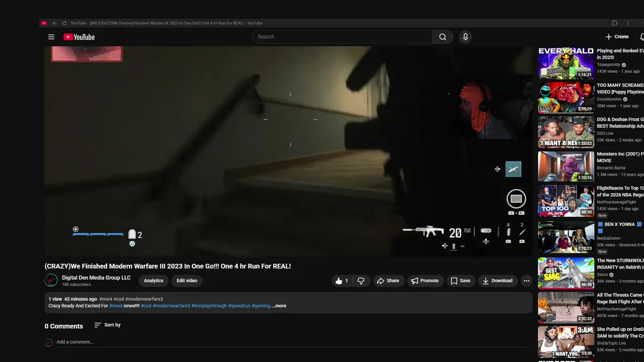Viewport: 644px width, 362px height.
Task: Click Edit video button
Action: [x=187, y=281]
